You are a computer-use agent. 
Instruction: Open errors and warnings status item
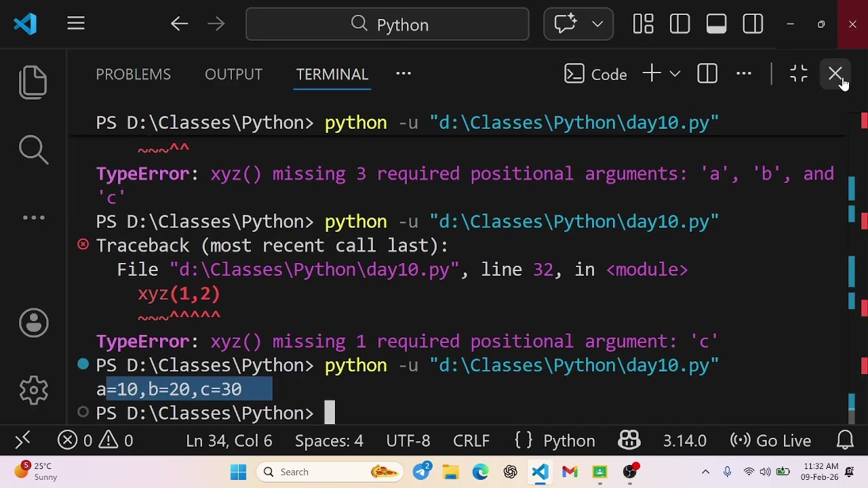click(96, 441)
